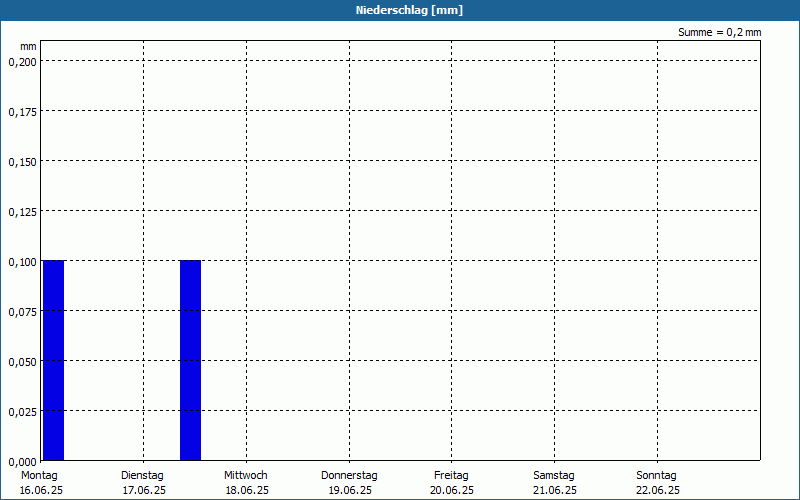Click the 18.06.25 date label
The width and height of the screenshot is (800, 500).
(x=247, y=490)
